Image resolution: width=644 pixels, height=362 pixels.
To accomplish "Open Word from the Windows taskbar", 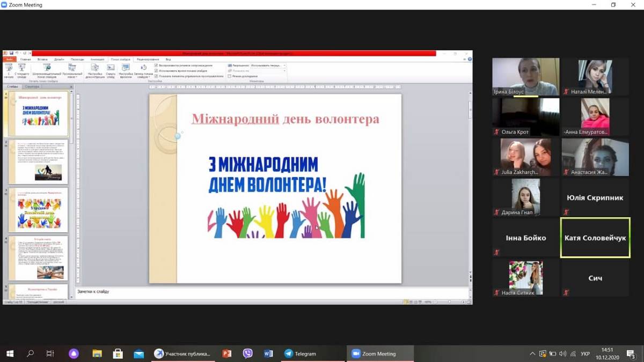I will (268, 353).
